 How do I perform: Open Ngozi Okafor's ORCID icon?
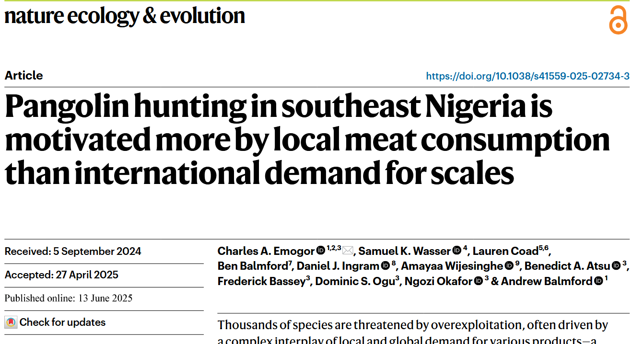(x=478, y=281)
